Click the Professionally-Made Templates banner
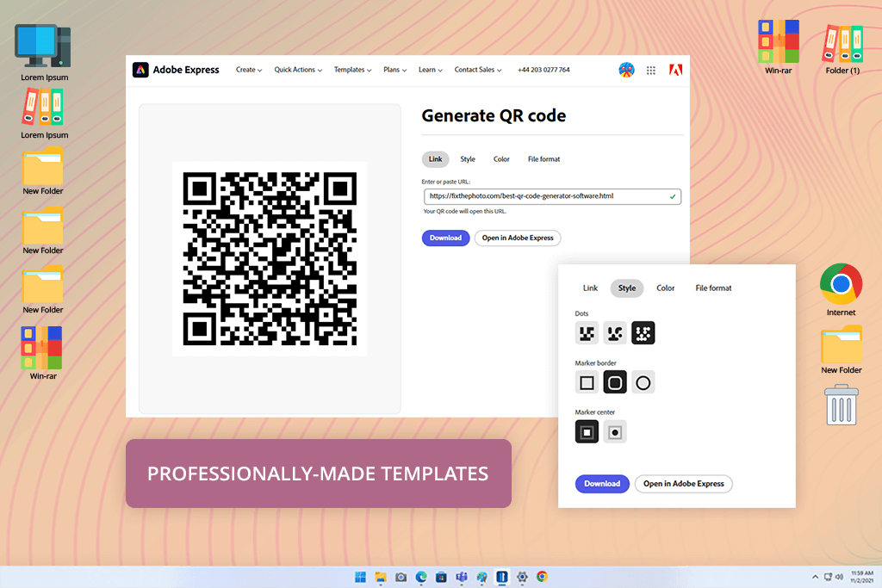The width and height of the screenshot is (882, 588). [319, 473]
